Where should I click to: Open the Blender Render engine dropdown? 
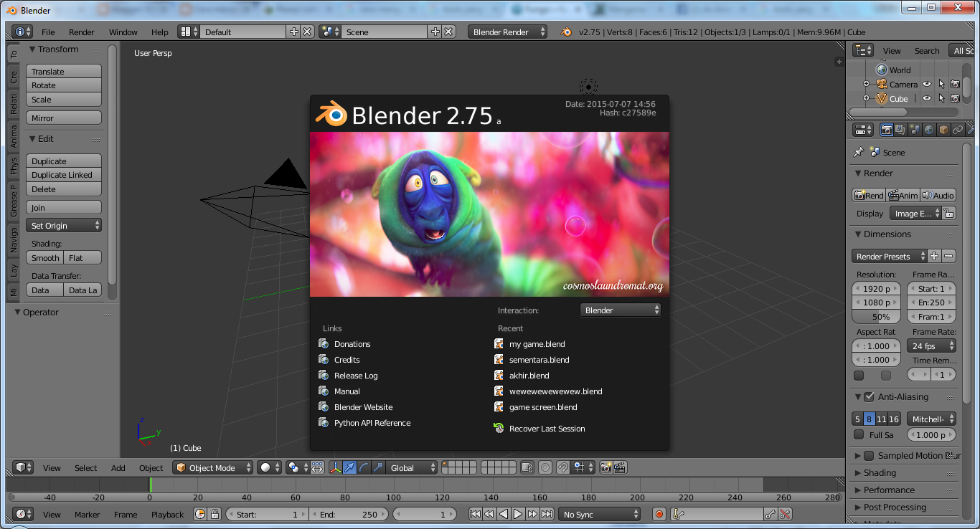point(507,32)
